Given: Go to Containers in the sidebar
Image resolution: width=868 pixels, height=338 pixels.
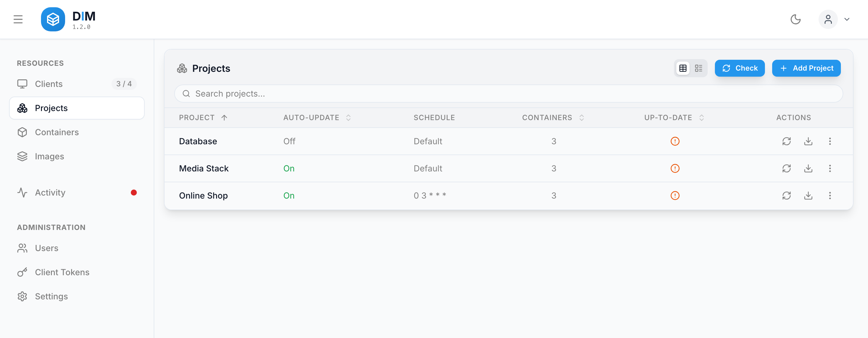Looking at the screenshot, I should tap(77, 132).
